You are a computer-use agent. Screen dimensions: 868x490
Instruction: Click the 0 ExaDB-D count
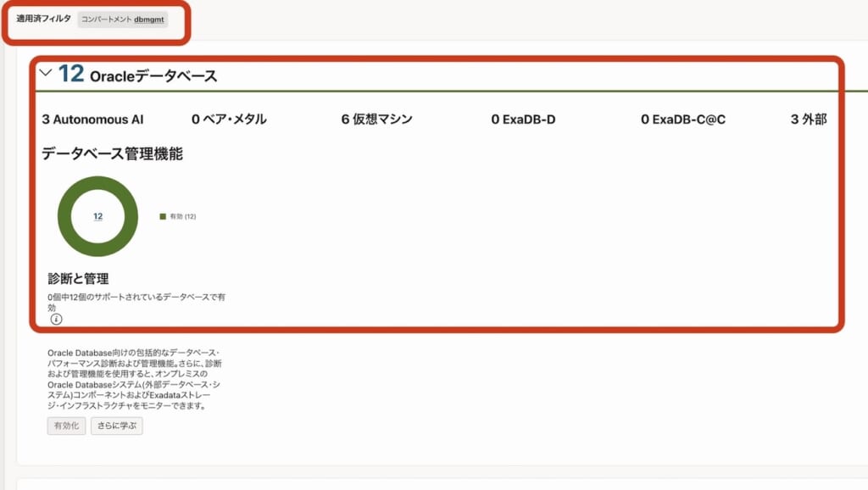(523, 120)
